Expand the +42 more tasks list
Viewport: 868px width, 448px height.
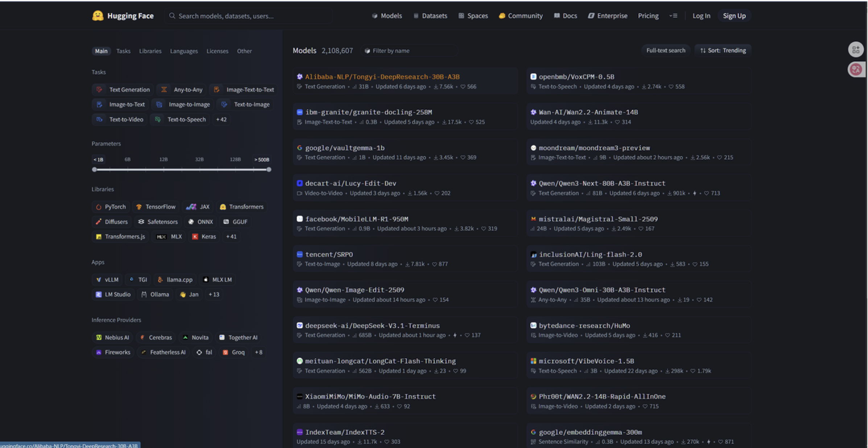coord(221,119)
